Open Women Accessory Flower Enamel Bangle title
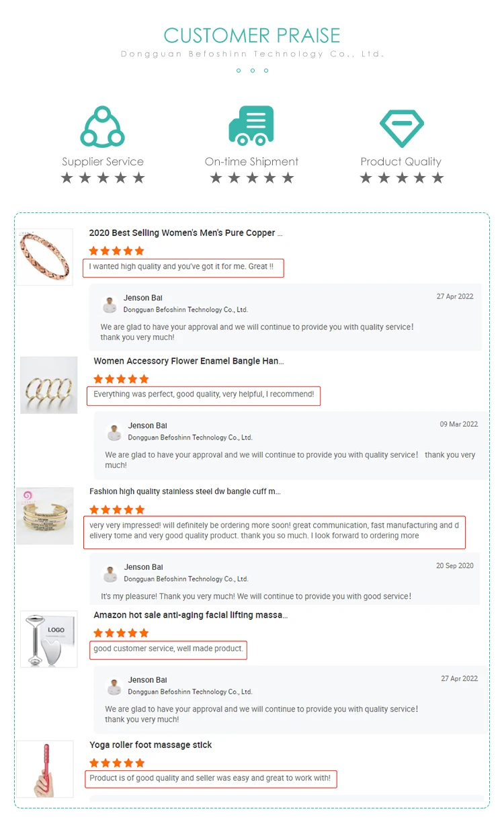The width and height of the screenshot is (504, 832). (x=189, y=361)
